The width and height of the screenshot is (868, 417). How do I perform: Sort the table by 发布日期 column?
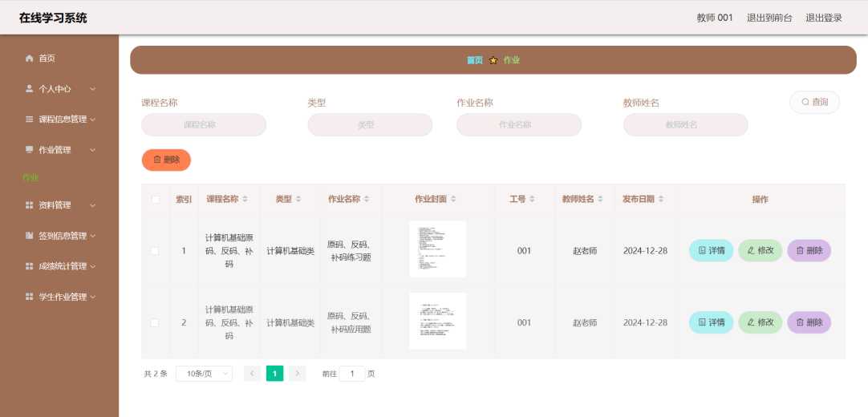tap(662, 200)
